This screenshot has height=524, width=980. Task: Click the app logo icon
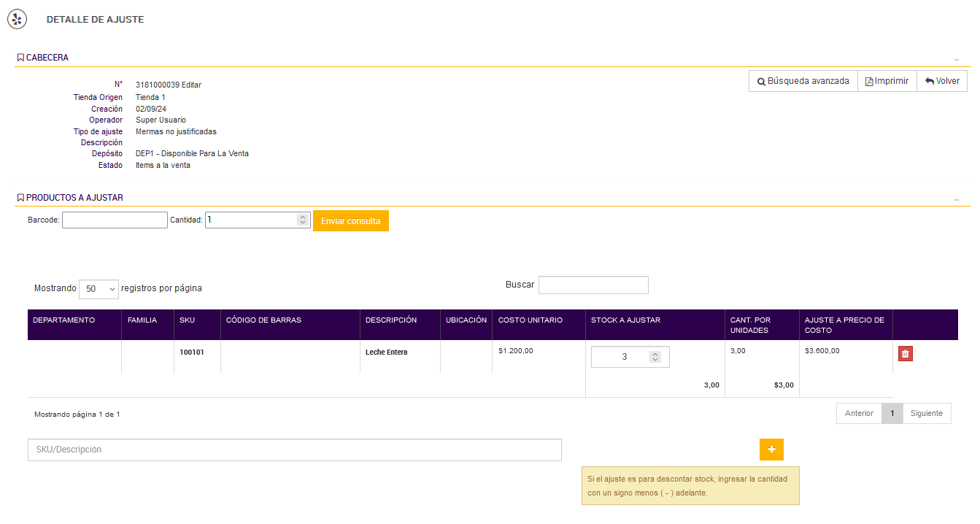click(17, 20)
